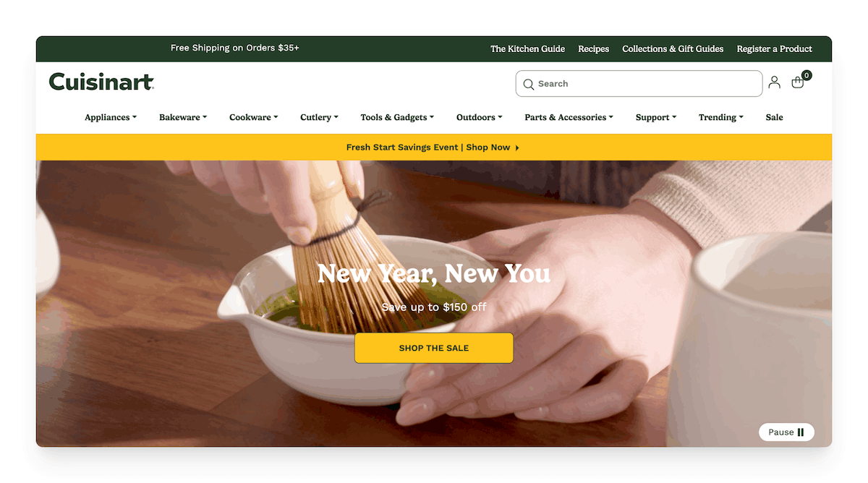Open the Tools & Gadgets dropdown
This screenshot has height=483, width=868.
[397, 117]
